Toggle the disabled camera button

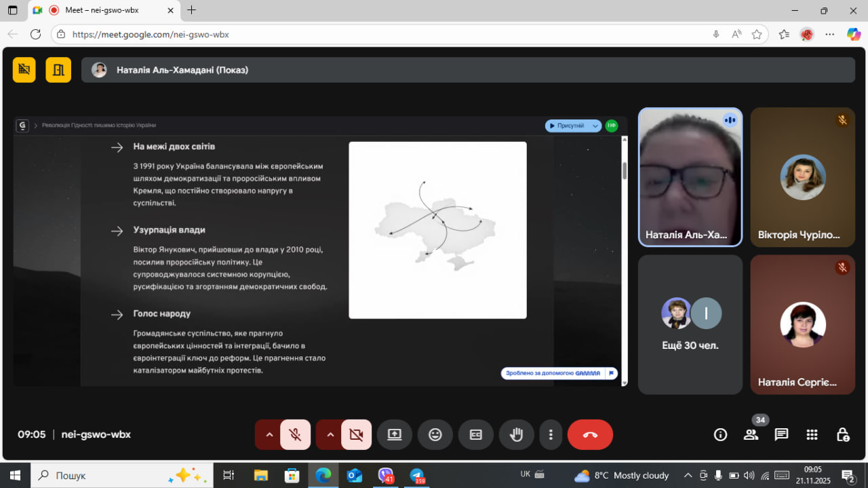(x=356, y=434)
